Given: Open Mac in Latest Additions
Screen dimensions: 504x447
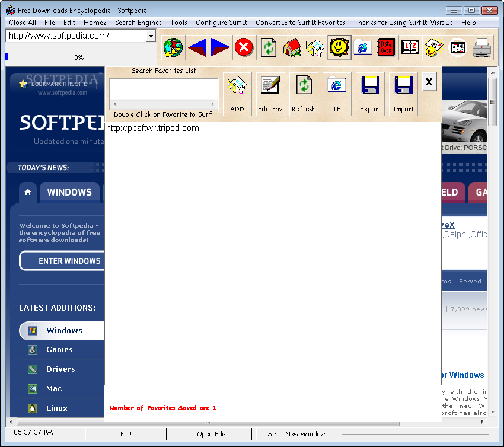Looking at the screenshot, I should 54,389.
